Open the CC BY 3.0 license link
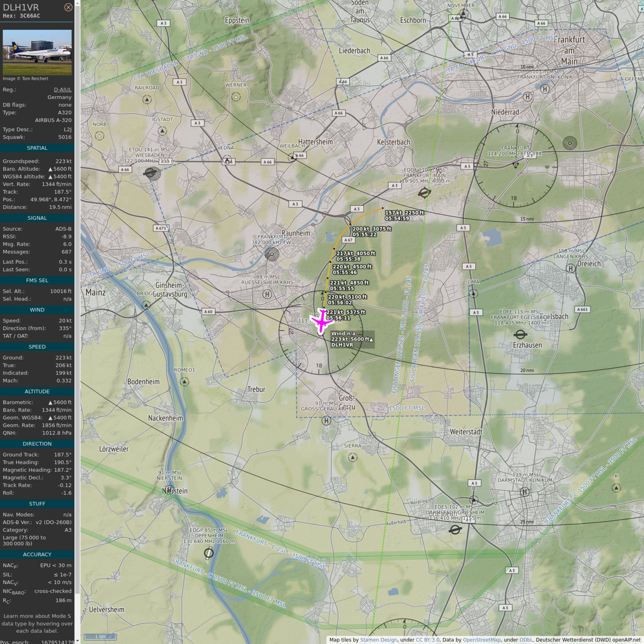This screenshot has height=644, width=644. click(428, 640)
